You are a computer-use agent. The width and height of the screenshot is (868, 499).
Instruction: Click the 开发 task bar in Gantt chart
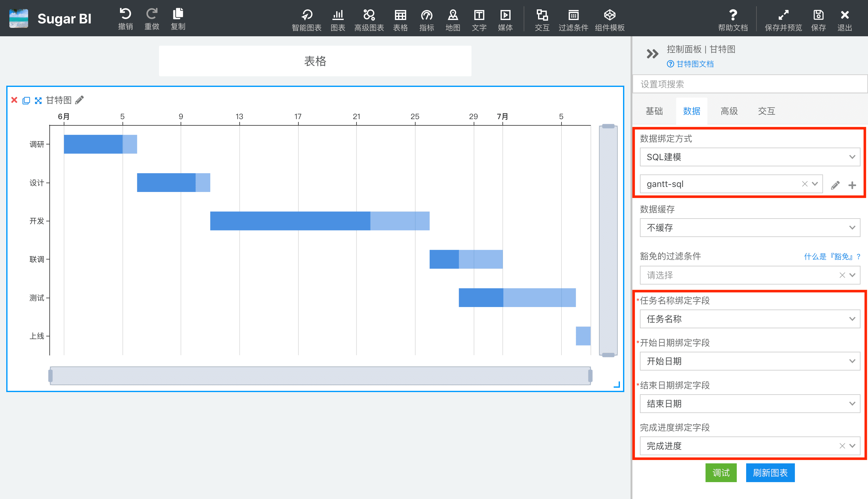[x=319, y=221]
